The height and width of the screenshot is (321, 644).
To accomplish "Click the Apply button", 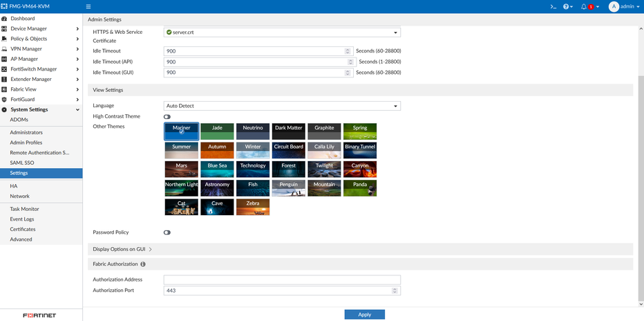I will pyautogui.click(x=365, y=314).
